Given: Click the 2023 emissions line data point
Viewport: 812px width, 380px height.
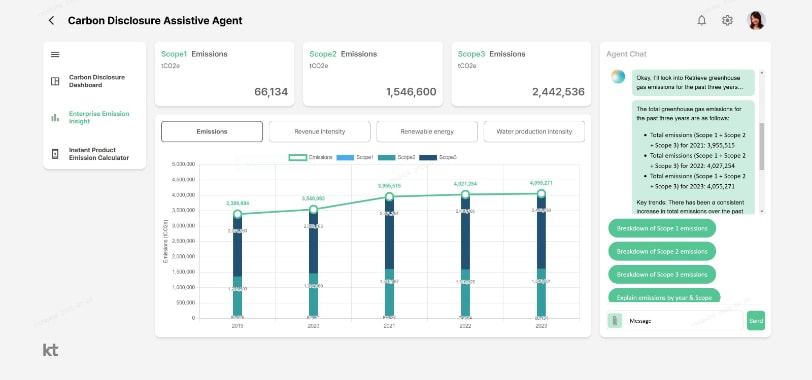Looking at the screenshot, I should 541,194.
